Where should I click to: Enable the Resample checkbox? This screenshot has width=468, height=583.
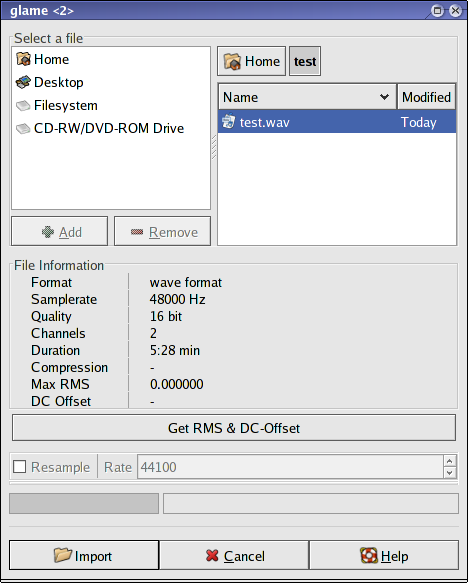click(x=19, y=467)
